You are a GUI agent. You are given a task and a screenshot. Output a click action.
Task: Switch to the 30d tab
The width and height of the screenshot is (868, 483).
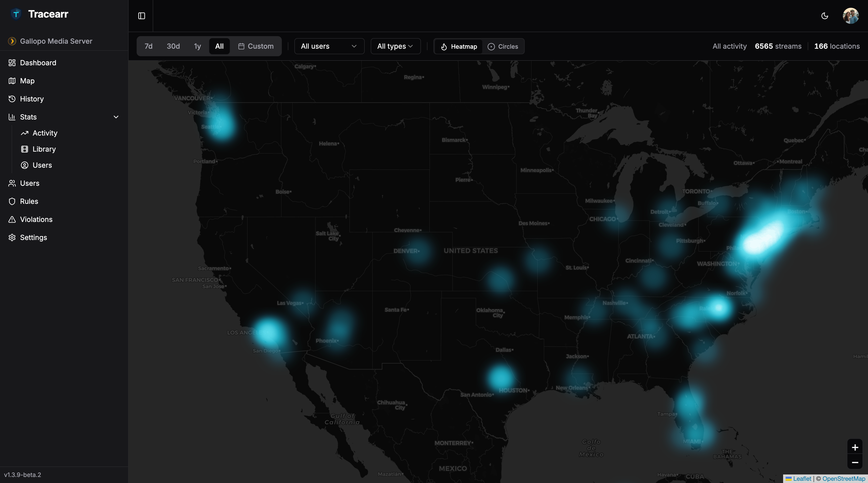pos(173,46)
